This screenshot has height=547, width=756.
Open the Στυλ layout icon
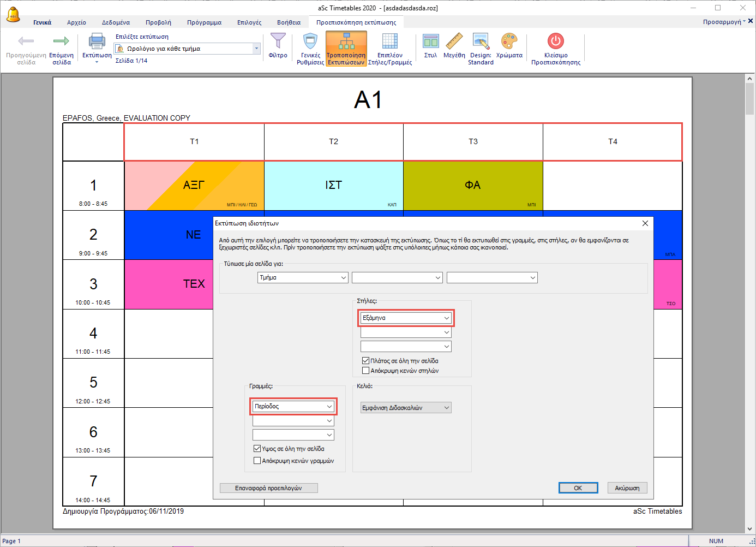(x=430, y=42)
